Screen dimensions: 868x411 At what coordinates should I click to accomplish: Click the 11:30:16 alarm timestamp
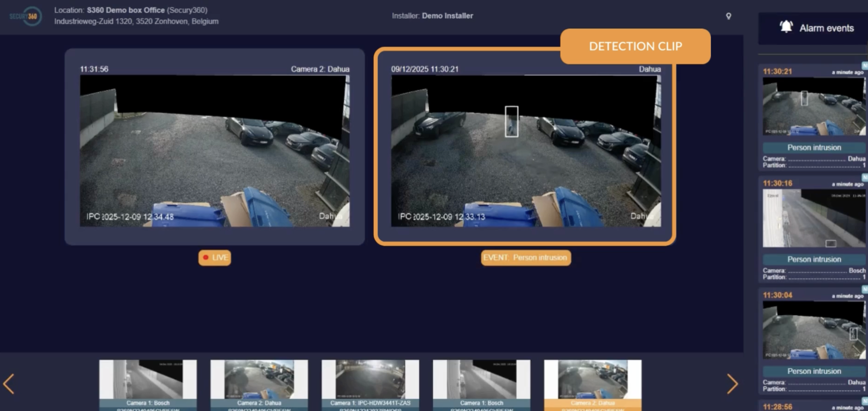777,183
